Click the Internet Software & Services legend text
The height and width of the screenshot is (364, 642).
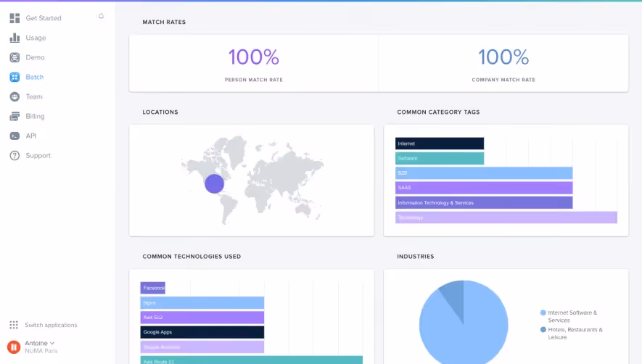572,316
